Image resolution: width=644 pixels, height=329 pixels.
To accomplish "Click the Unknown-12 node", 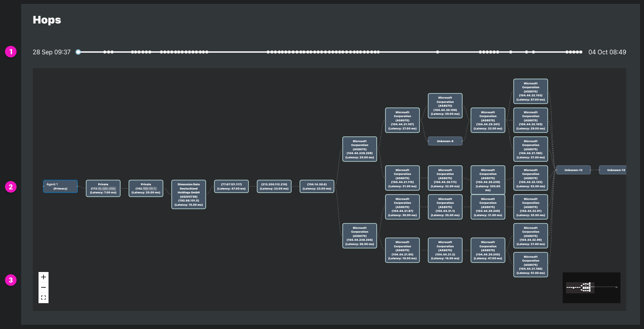I will (x=574, y=170).
